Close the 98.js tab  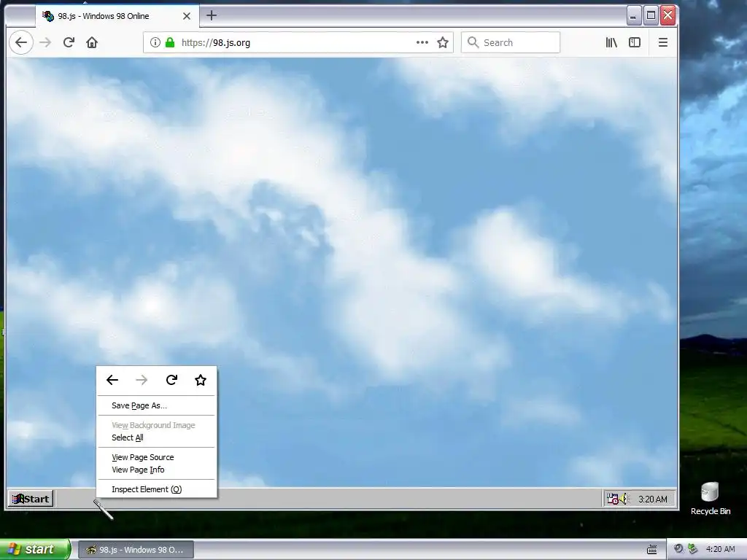[x=187, y=16]
